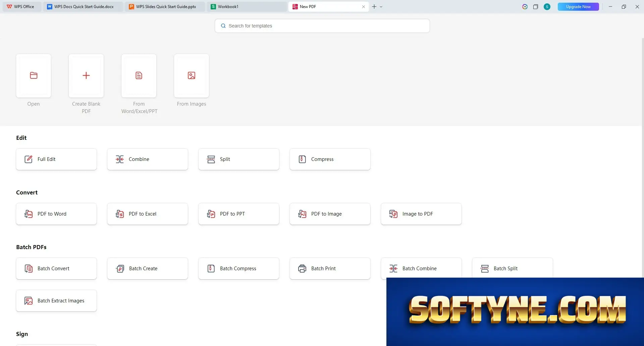Click the Open folder icon tile
The height and width of the screenshot is (346, 644).
click(34, 76)
